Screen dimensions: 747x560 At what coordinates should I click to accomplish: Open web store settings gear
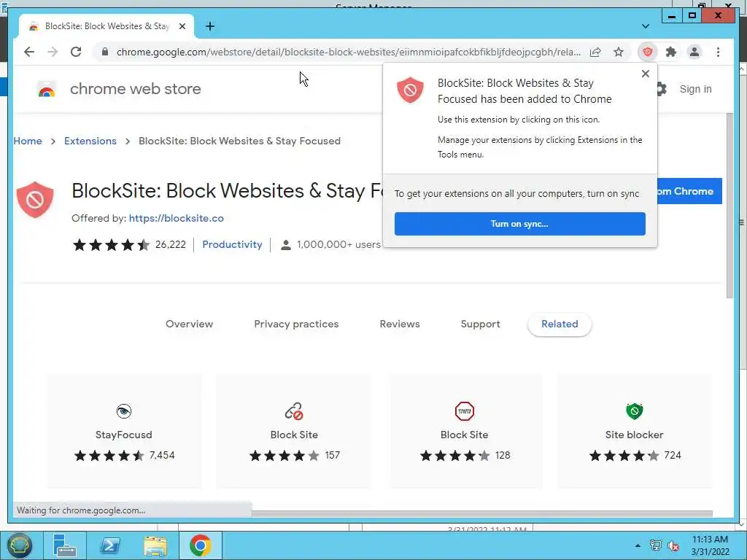point(661,89)
